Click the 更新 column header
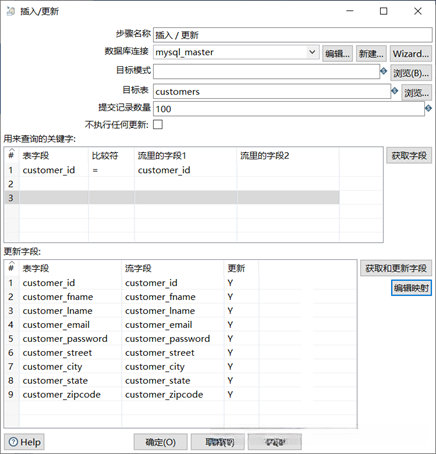 [236, 268]
